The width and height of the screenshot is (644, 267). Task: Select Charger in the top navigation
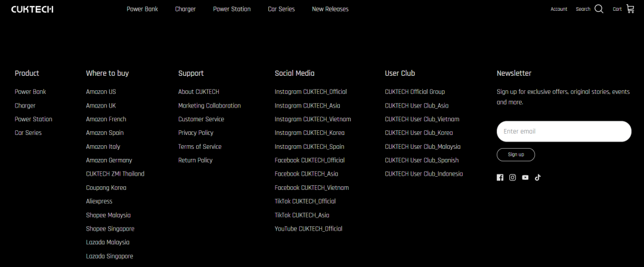(x=185, y=9)
